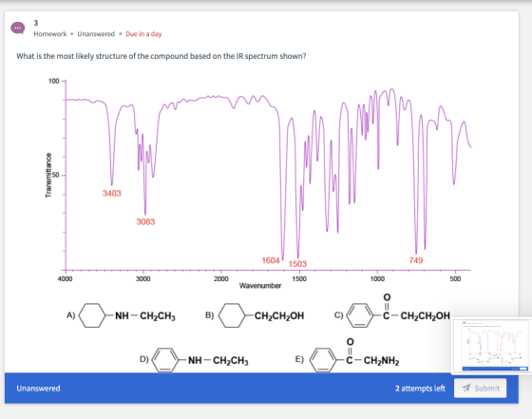Click 'Unanswered' status in blue footer bar
532x419 pixels.
coord(38,389)
